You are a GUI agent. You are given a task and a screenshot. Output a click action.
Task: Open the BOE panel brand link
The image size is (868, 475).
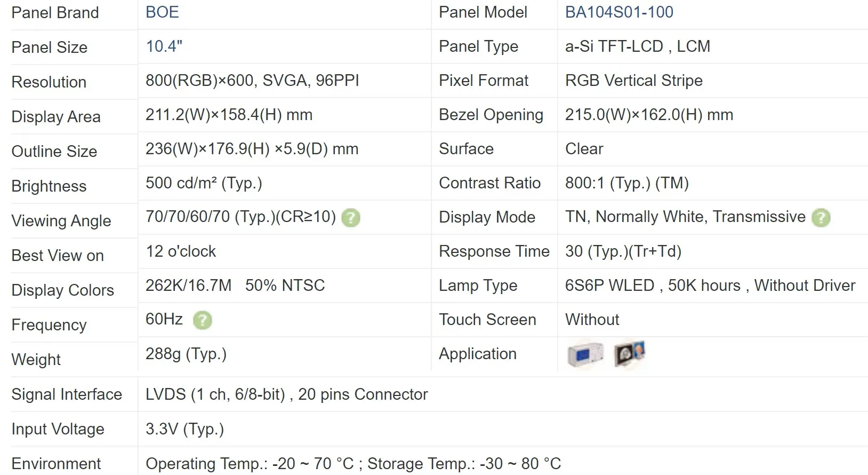(x=162, y=12)
